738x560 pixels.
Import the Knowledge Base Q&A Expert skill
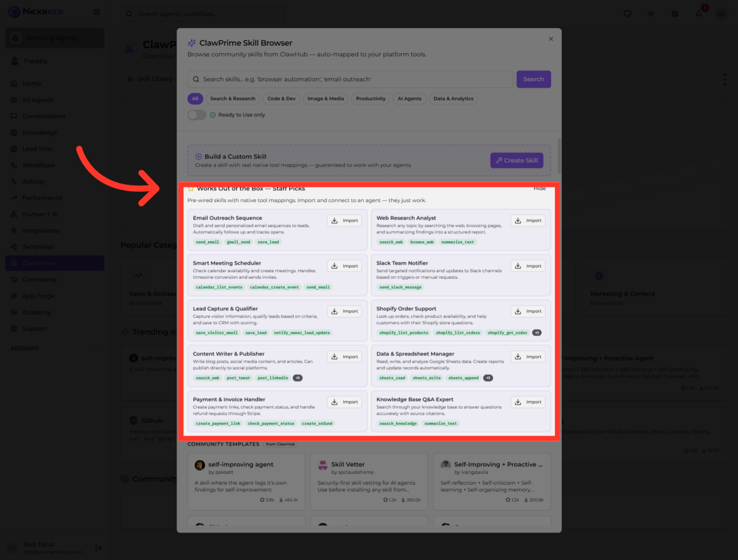pos(528,402)
